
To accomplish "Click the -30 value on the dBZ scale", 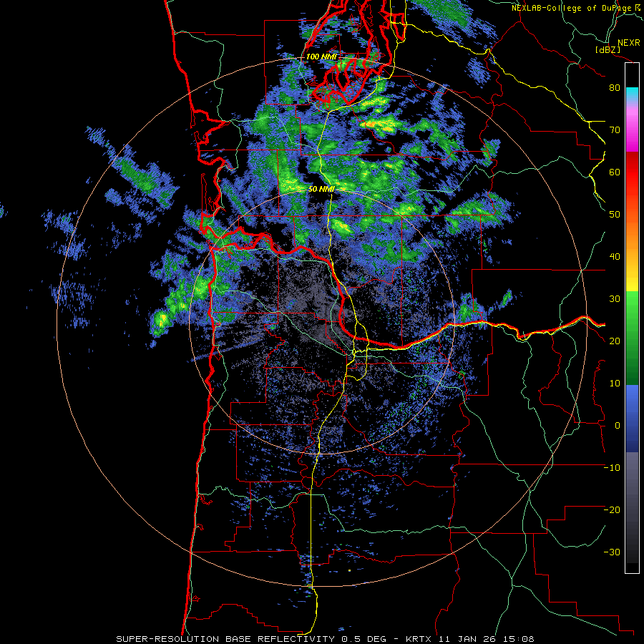I will point(612,552).
